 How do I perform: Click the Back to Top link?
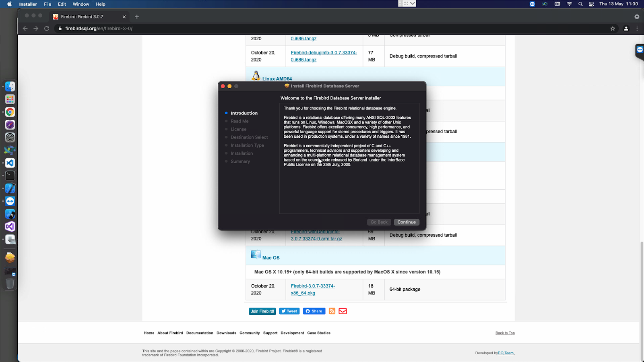pos(505,333)
